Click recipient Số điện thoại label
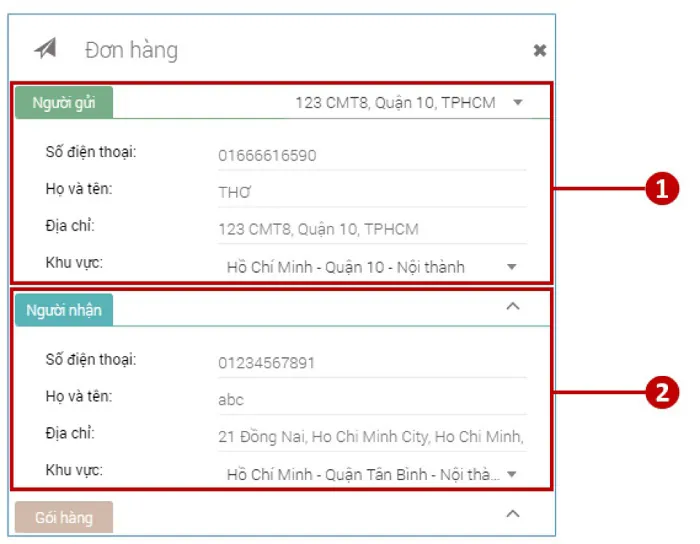The image size is (700, 544). point(91,359)
